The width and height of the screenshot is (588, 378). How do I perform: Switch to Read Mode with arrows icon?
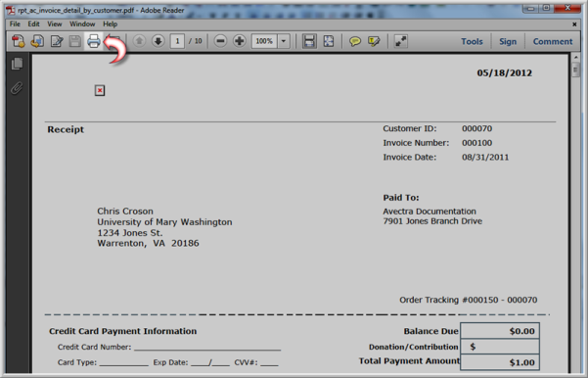[x=400, y=41]
